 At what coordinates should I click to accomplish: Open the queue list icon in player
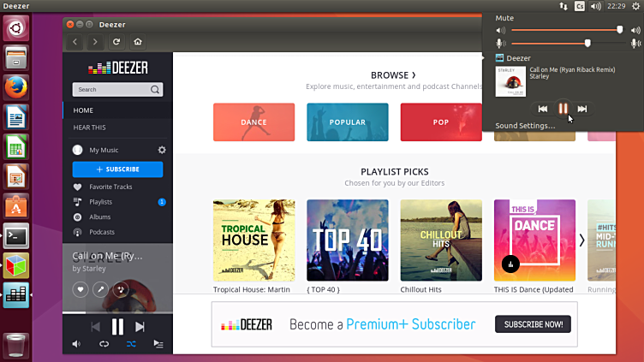tap(158, 344)
